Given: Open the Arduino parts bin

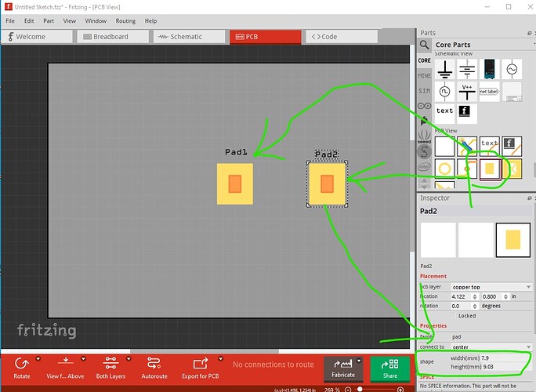Looking at the screenshot, I should 424,106.
